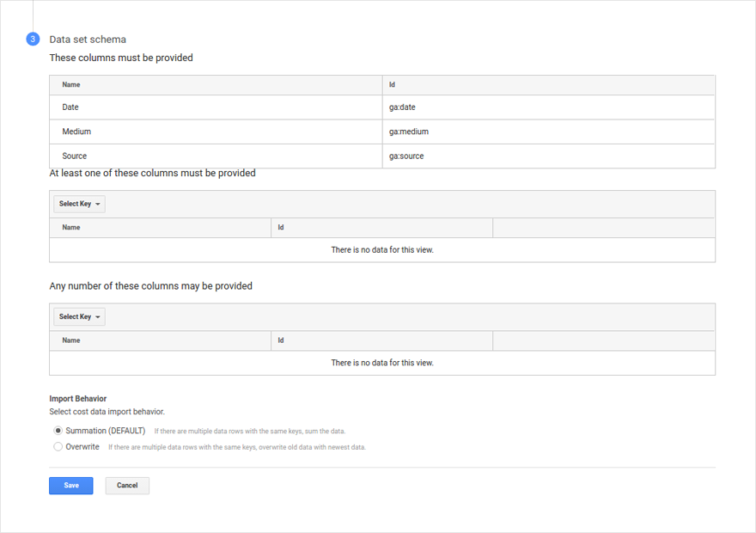
Task: Open Select Key dropdown under 'Any number'
Action: 80,317
